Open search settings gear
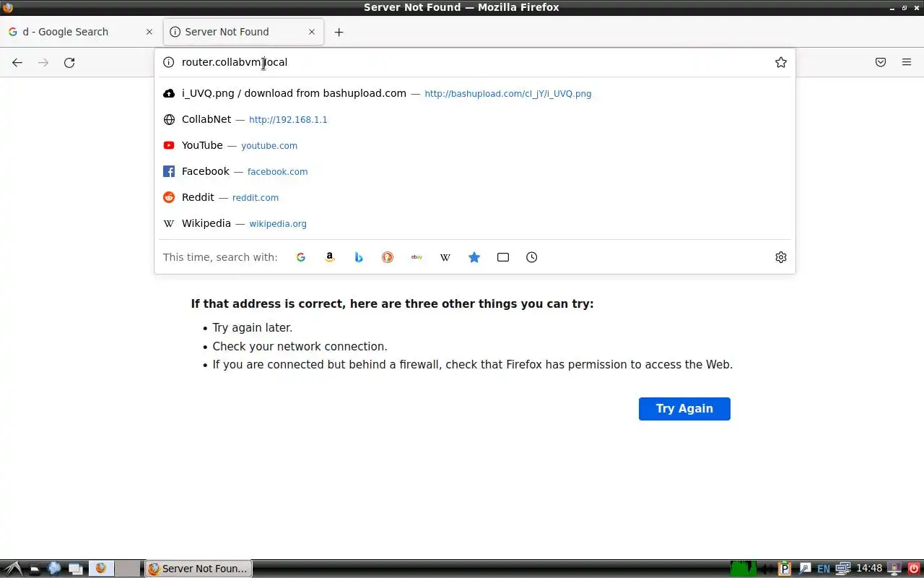Image resolution: width=924 pixels, height=578 pixels. [781, 257]
